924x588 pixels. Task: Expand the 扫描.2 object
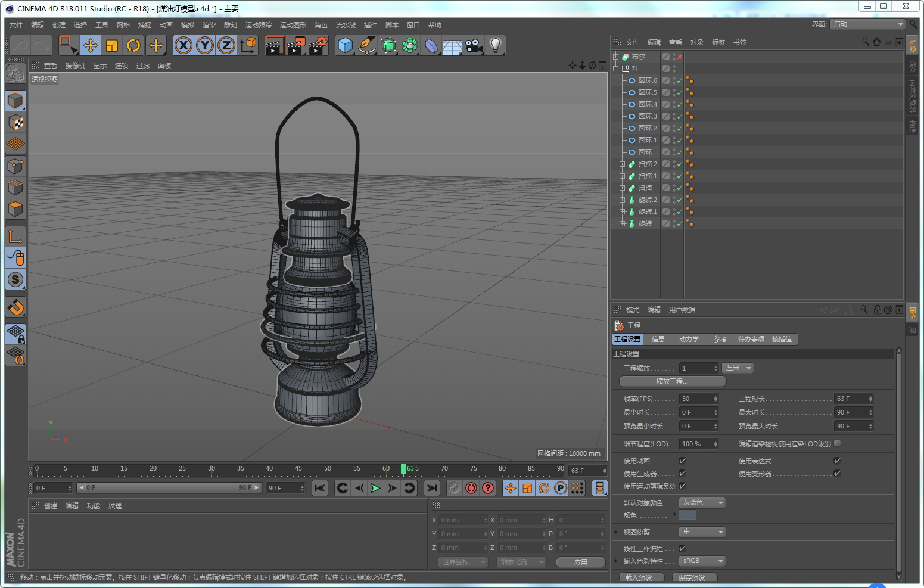point(622,164)
